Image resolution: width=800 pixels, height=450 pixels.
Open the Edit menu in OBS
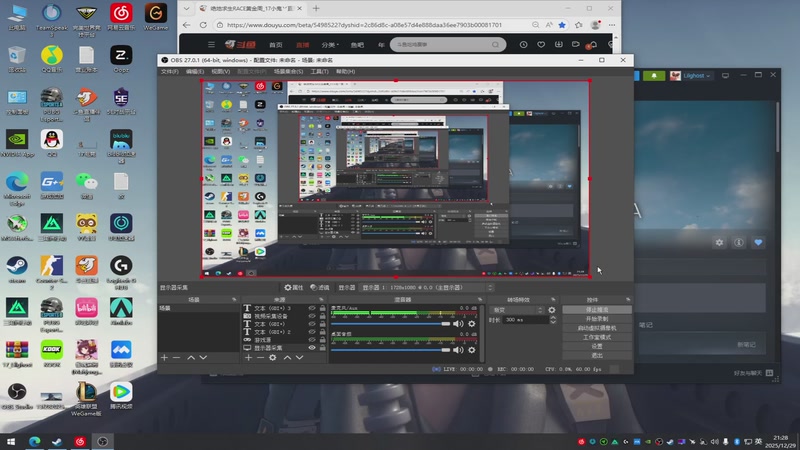coord(195,71)
